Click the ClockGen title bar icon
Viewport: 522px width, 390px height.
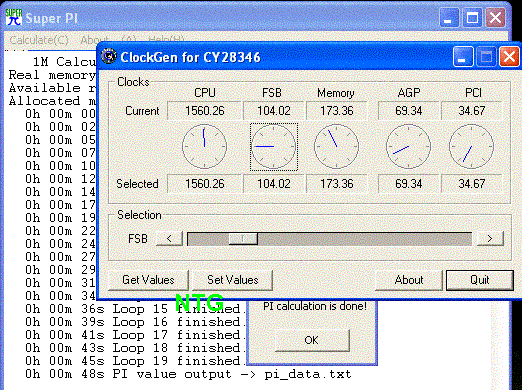[x=109, y=56]
